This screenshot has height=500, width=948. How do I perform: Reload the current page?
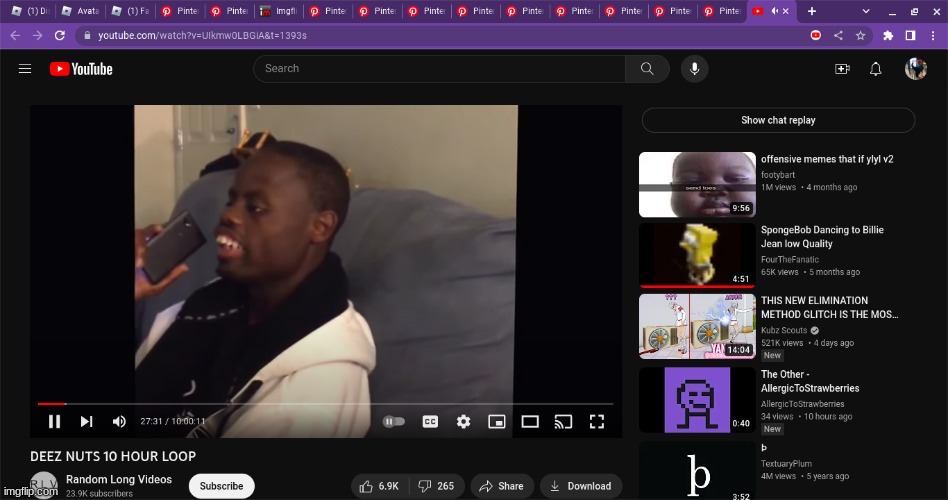(x=59, y=36)
